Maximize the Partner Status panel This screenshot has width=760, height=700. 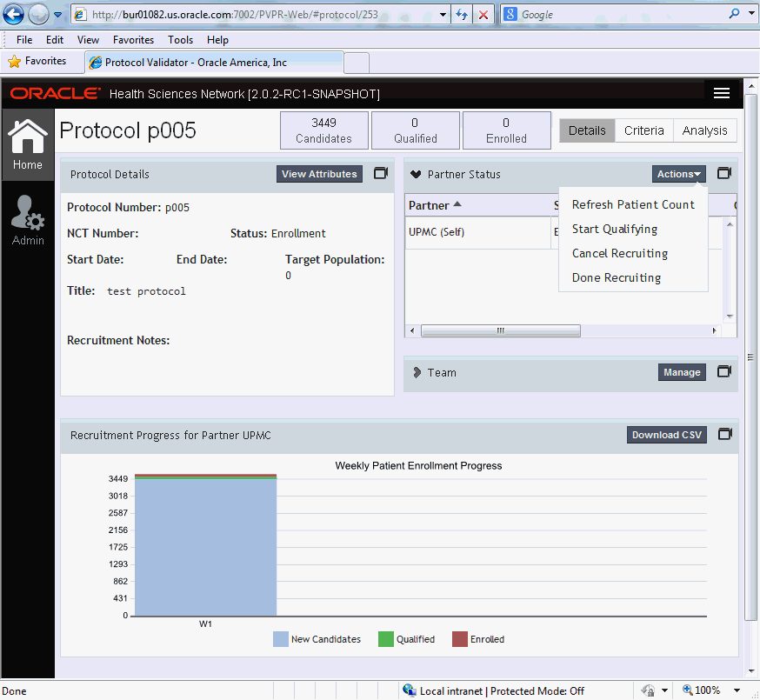(x=724, y=173)
